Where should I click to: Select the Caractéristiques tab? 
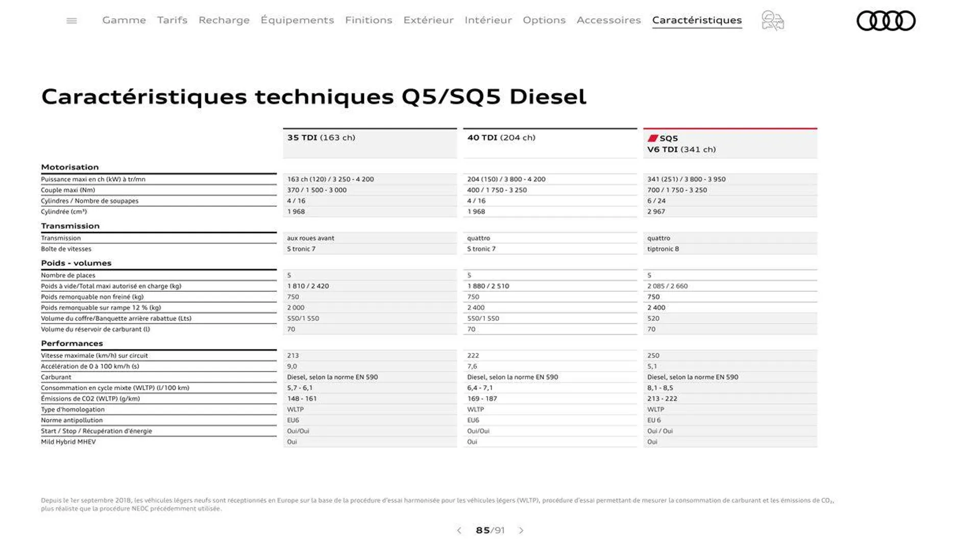[x=697, y=20]
